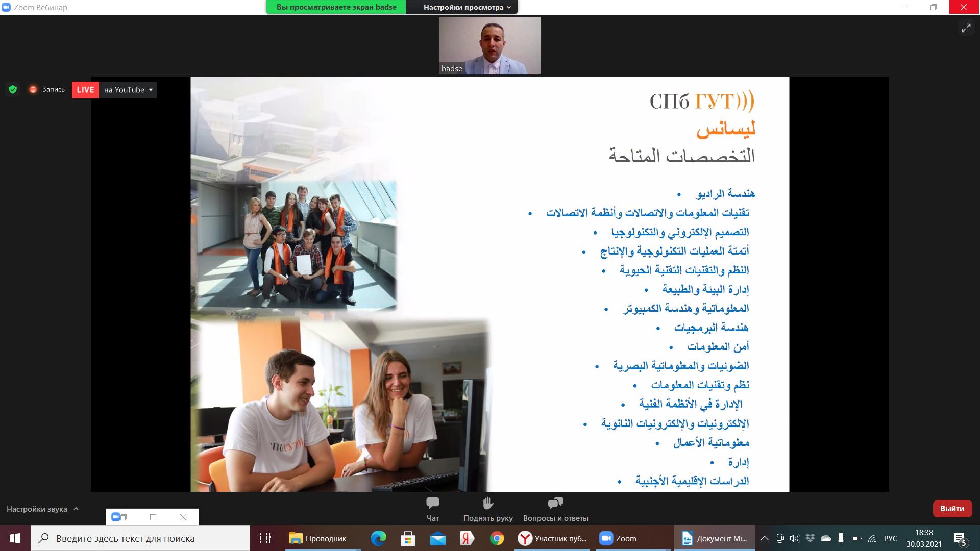Switch the input language via the РУС indicator
980x551 pixels.
[x=890, y=538]
